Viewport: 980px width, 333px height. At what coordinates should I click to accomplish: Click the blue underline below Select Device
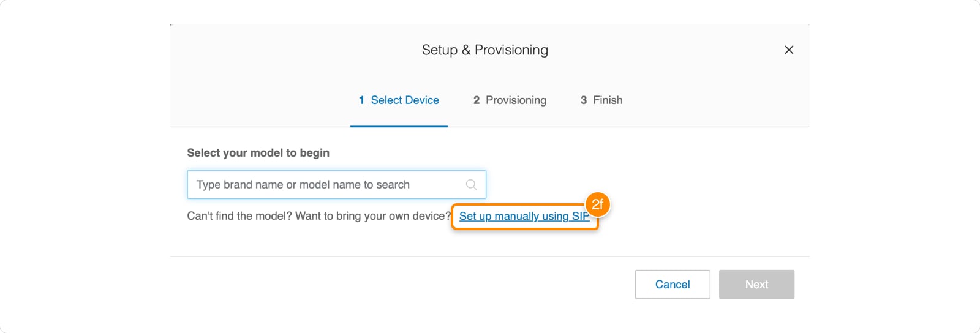click(x=399, y=126)
